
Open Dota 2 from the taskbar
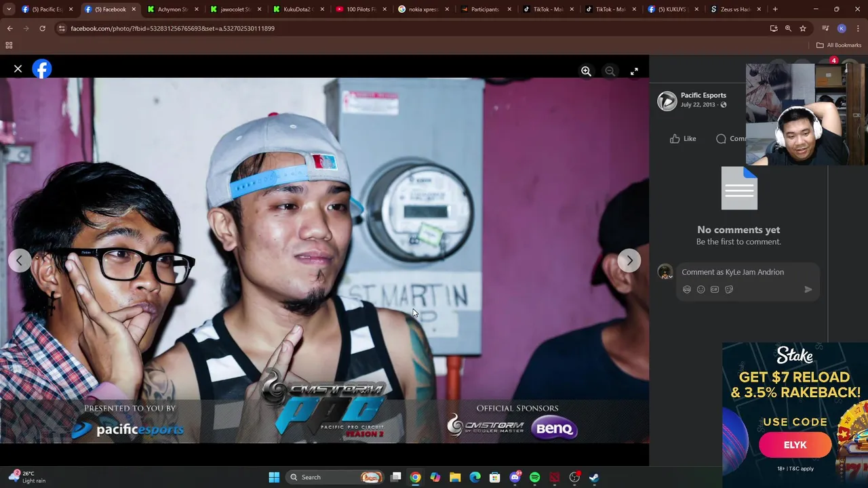pos(555,477)
